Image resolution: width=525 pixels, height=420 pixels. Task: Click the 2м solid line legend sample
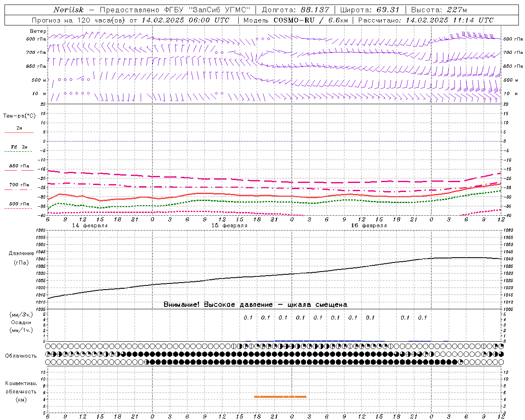19,132
